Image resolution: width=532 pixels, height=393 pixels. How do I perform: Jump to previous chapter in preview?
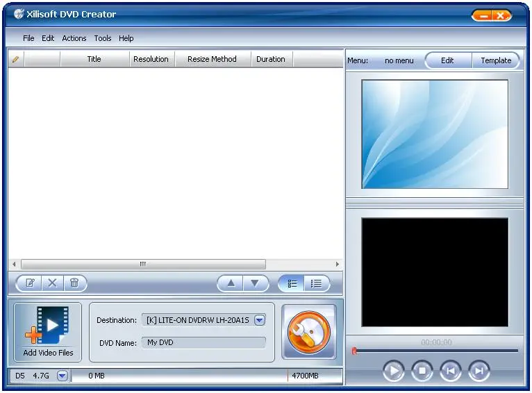[x=451, y=371]
